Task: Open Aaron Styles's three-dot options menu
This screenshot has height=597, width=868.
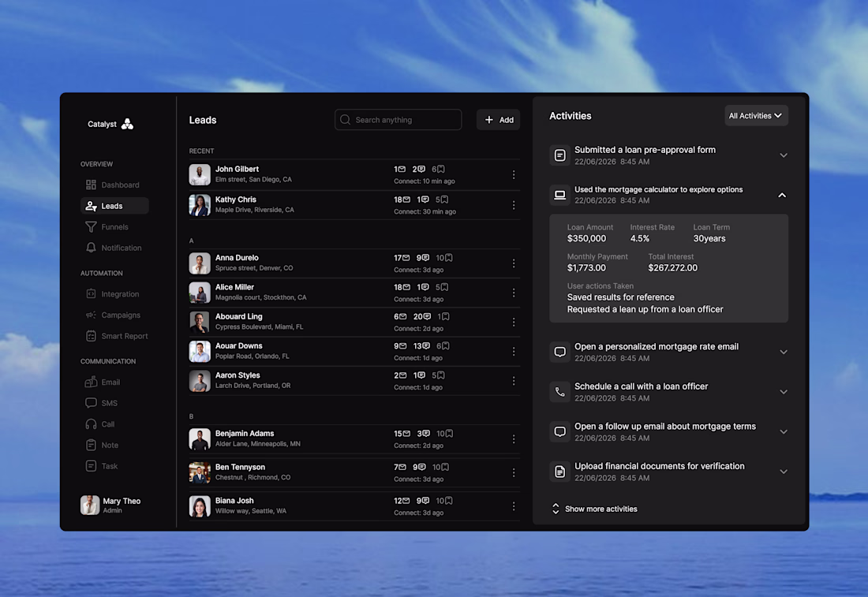Action: tap(514, 381)
